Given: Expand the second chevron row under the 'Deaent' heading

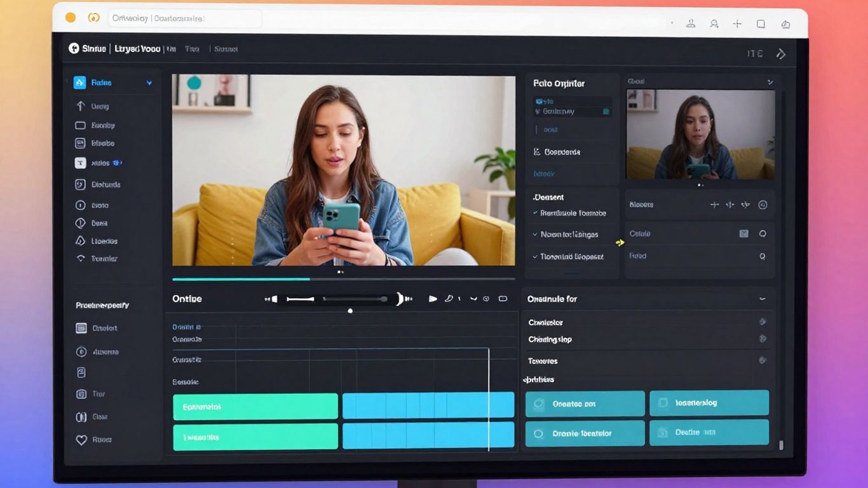Looking at the screenshot, I should pos(566,234).
